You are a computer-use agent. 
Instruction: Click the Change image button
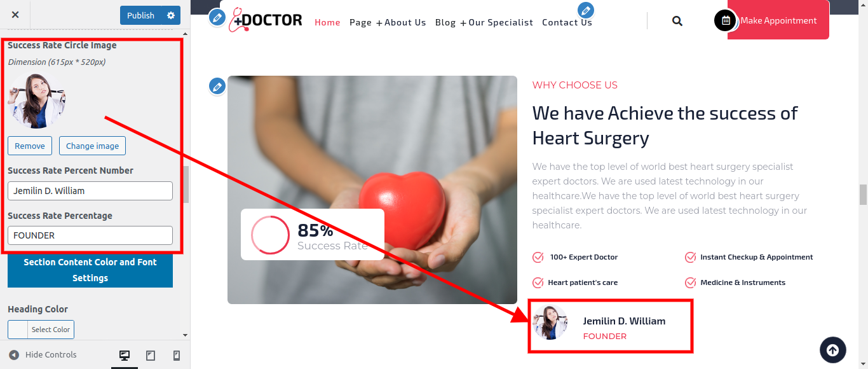[x=93, y=146]
